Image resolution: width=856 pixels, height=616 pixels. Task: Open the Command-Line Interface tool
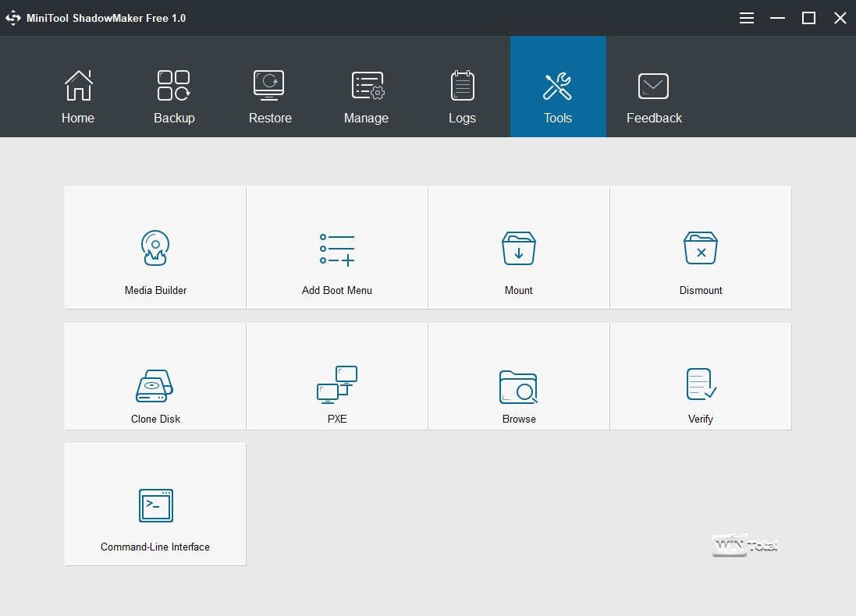[x=155, y=504]
